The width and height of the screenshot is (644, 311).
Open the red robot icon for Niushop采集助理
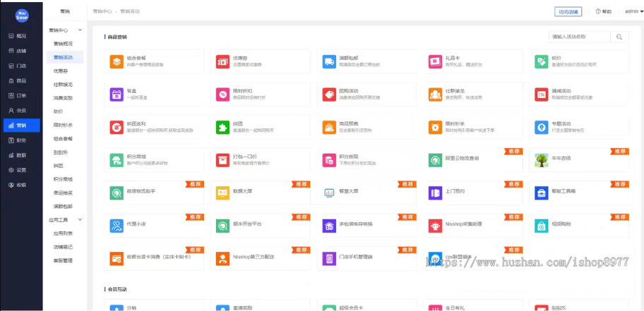pos(435,226)
